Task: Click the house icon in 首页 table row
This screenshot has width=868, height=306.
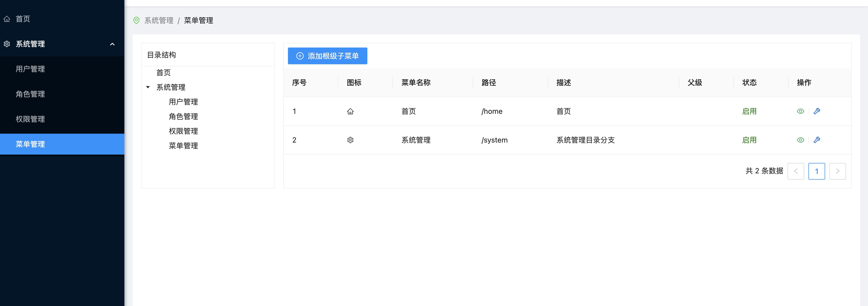Action: (350, 111)
